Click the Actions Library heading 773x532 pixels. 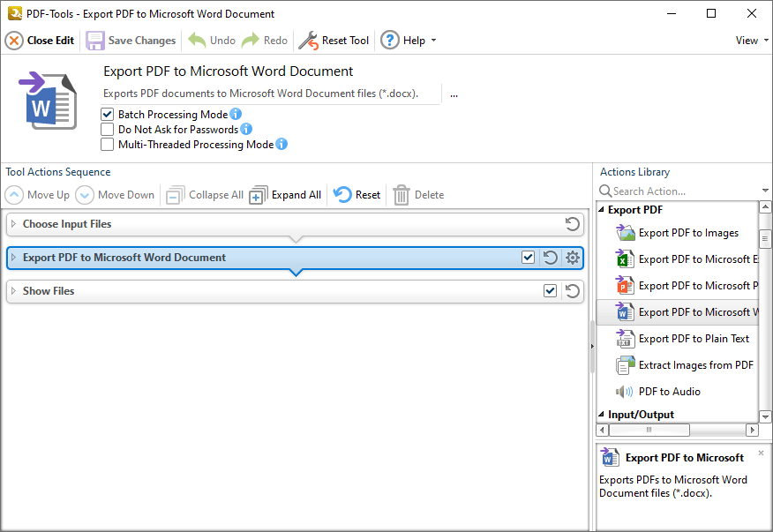(635, 172)
